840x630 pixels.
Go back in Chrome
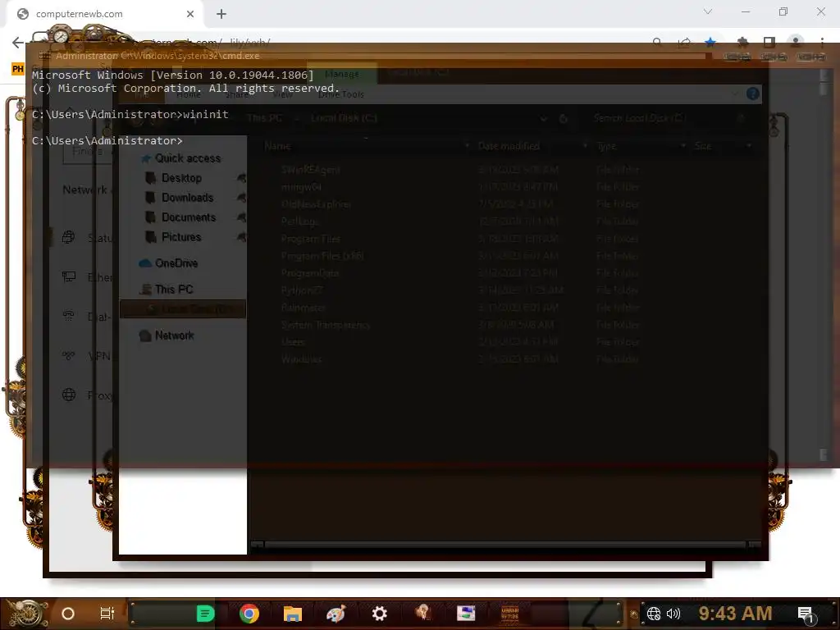click(x=18, y=43)
